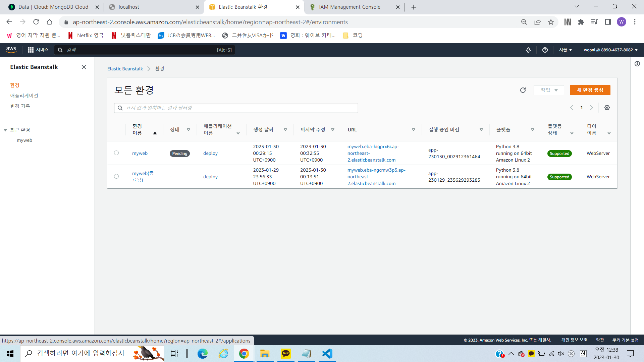The height and width of the screenshot is (362, 644).
Task: Open Chrome extensions puzzle icon
Action: pyautogui.click(x=581, y=22)
